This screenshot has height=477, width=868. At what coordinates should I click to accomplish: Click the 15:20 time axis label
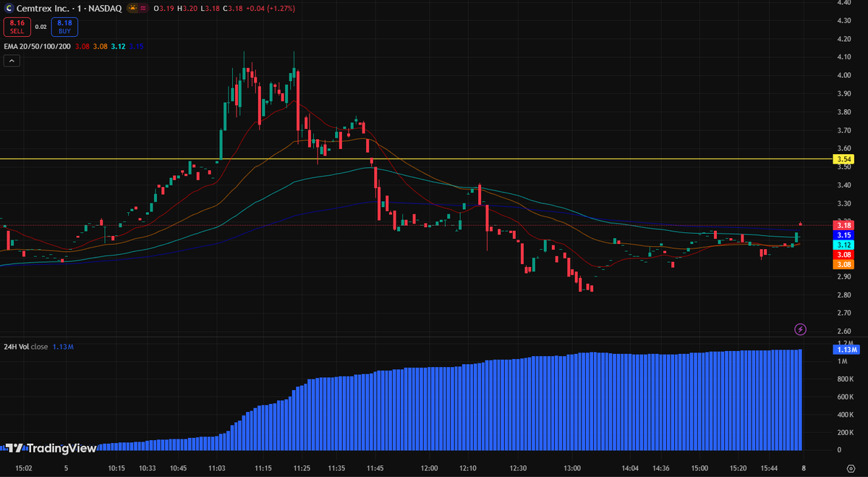pyautogui.click(x=738, y=468)
